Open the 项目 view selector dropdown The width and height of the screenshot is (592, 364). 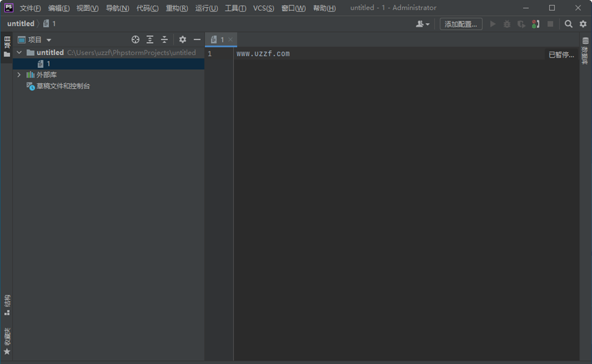pos(35,39)
